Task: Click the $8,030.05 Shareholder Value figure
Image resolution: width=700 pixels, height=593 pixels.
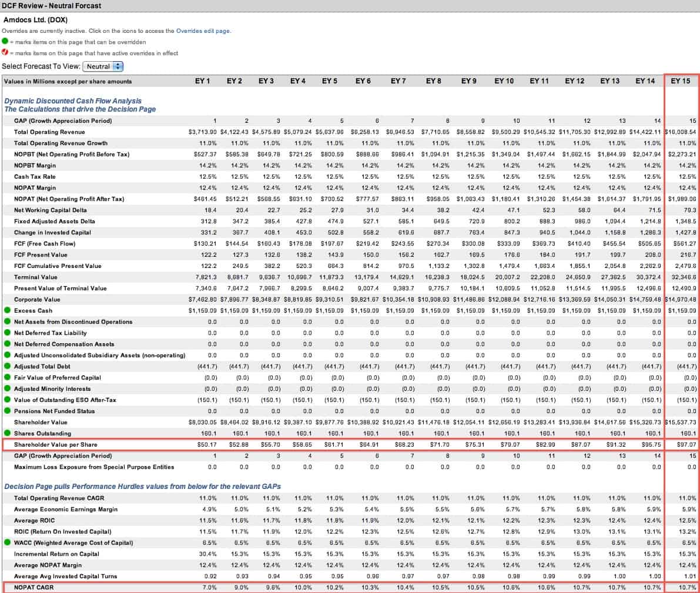Action: click(203, 422)
